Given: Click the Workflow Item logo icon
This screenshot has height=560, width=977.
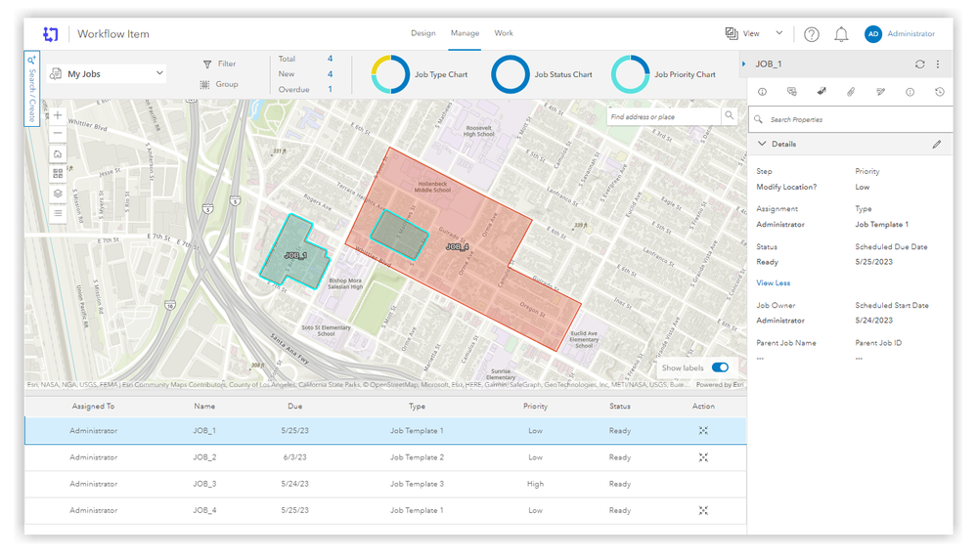Looking at the screenshot, I should (51, 34).
